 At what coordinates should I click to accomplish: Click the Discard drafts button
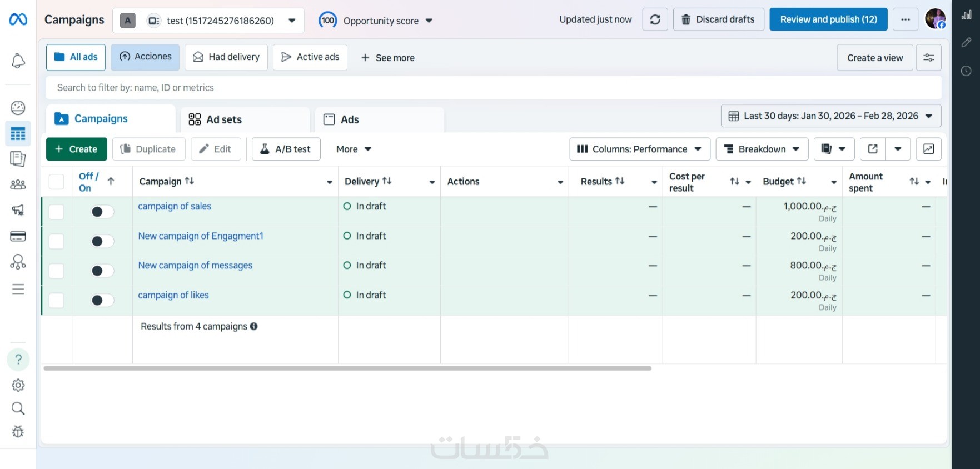718,19
